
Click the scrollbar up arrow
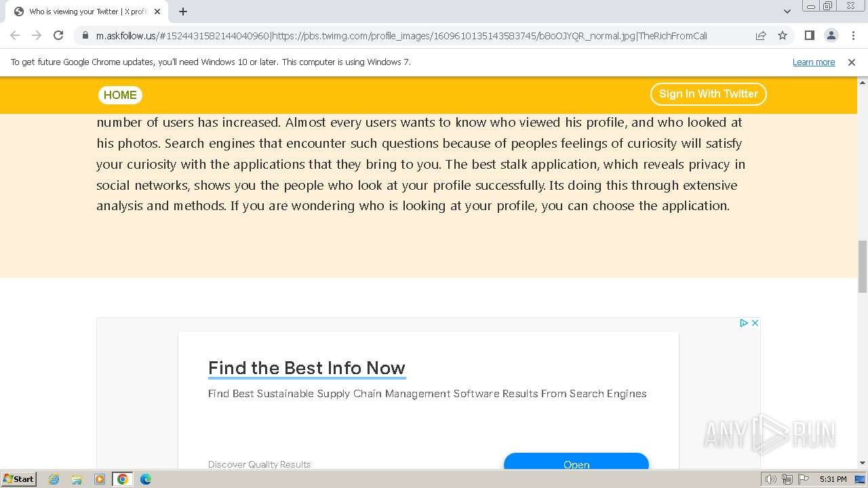(863, 82)
